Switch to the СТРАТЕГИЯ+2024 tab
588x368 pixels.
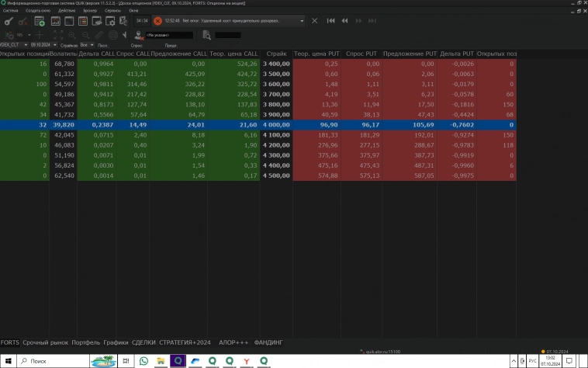pyautogui.click(x=185, y=342)
